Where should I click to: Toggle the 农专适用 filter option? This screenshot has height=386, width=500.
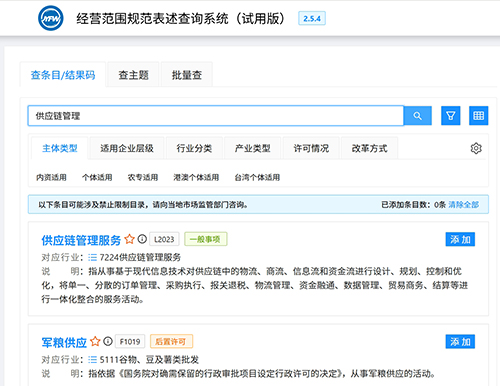pyautogui.click(x=143, y=177)
